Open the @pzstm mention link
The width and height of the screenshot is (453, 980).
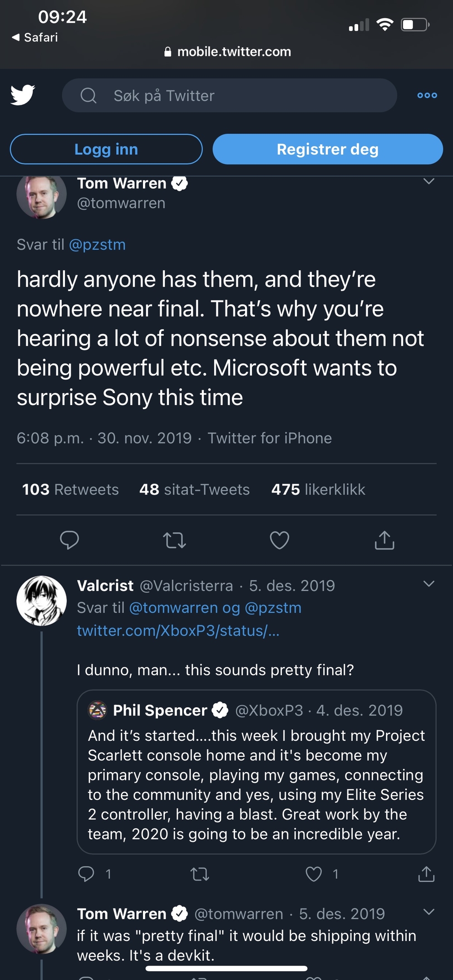97,245
